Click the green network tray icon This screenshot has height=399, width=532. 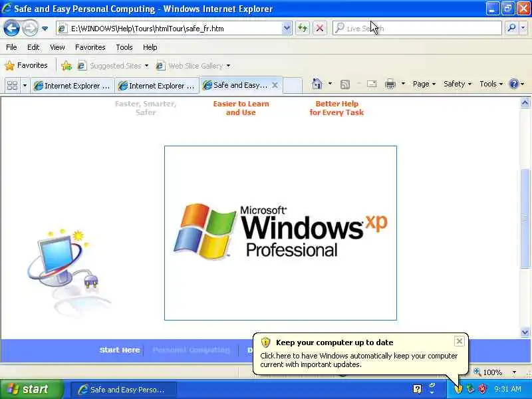470,389
